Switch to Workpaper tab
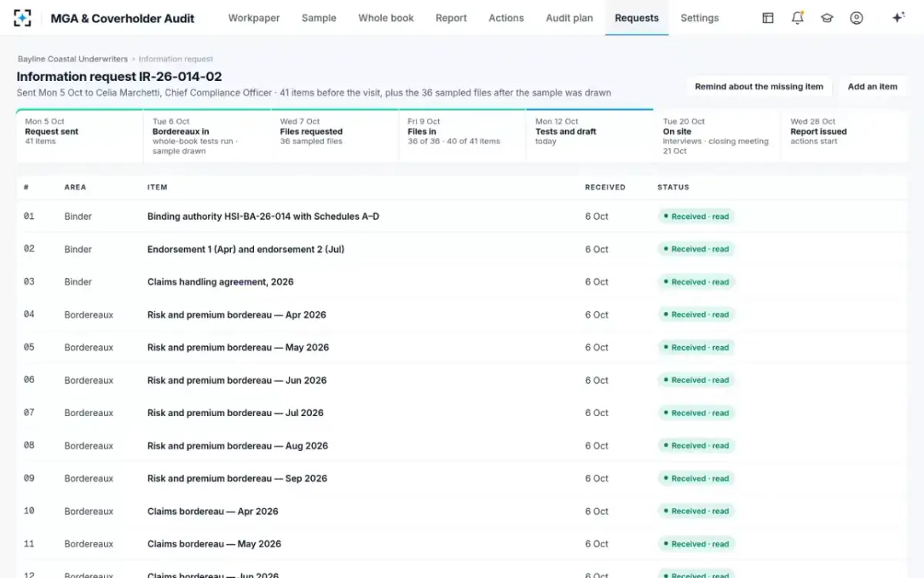924x578 pixels. (x=254, y=18)
